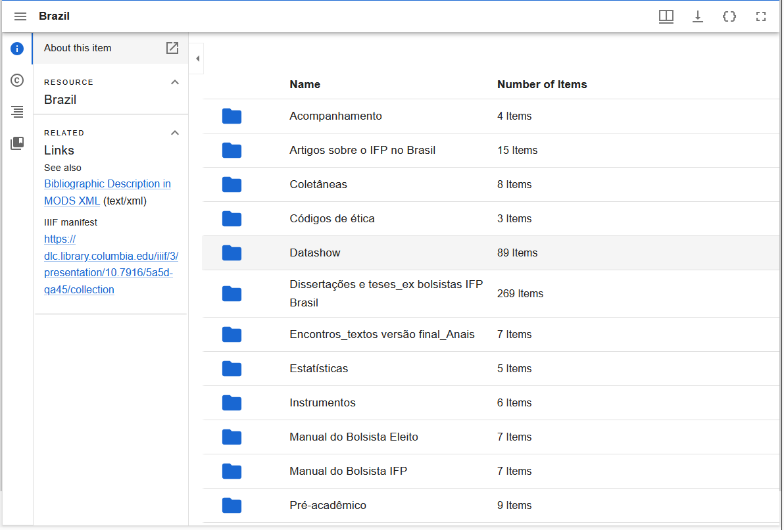The image size is (784, 532).
Task: Click the Name column header
Action: pos(304,84)
